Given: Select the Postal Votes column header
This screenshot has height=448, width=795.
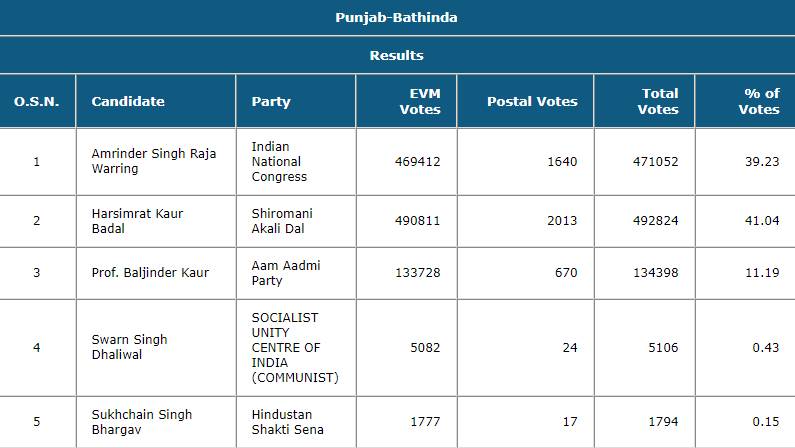Looking at the screenshot, I should pyautogui.click(x=532, y=101).
